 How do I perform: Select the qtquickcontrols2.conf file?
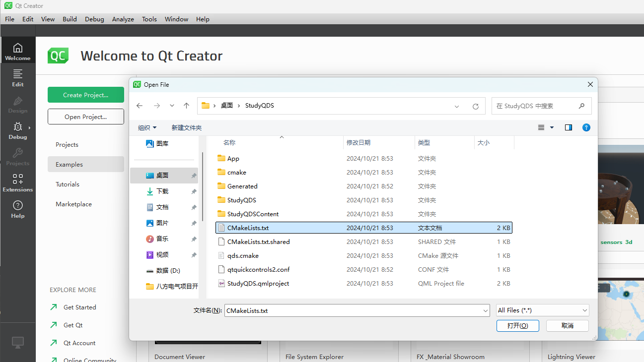[x=365, y=270]
